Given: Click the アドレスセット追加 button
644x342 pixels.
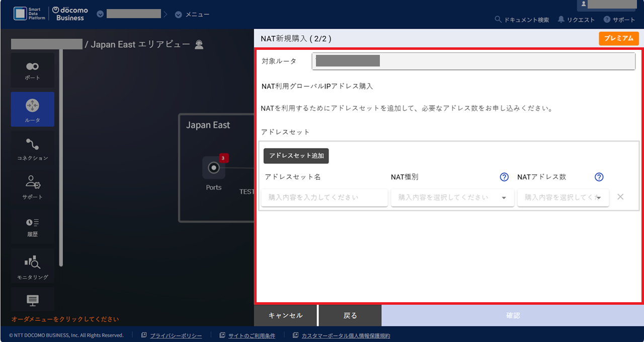Looking at the screenshot, I should 296,156.
